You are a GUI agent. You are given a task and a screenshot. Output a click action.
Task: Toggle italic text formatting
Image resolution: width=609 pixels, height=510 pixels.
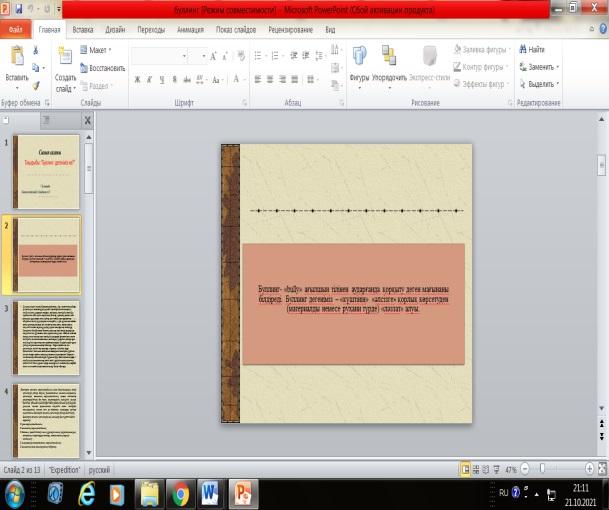pos(150,78)
